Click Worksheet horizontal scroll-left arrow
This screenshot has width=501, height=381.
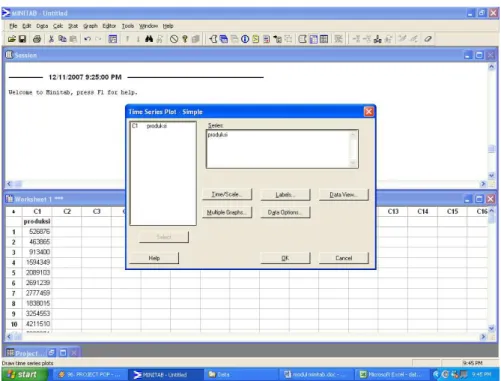point(9,337)
